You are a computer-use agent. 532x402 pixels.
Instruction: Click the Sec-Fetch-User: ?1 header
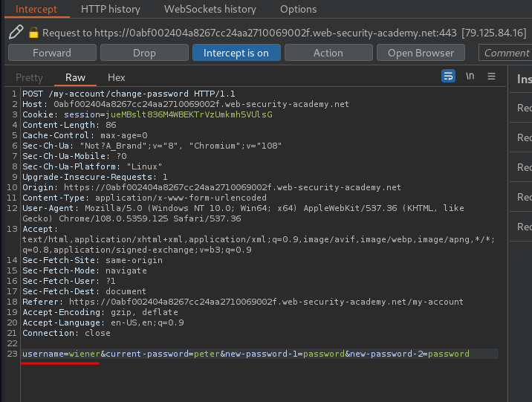tap(69, 281)
